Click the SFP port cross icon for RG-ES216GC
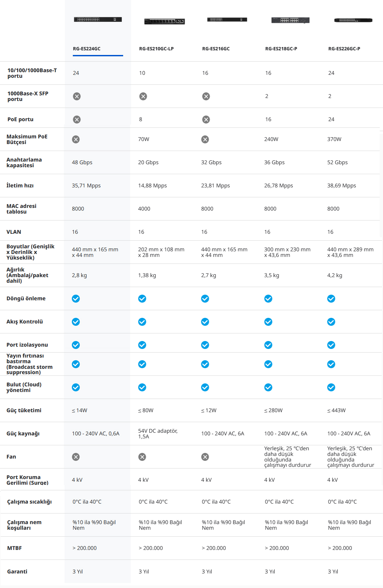Image resolution: width=383 pixels, height=588 pixels. (x=206, y=96)
